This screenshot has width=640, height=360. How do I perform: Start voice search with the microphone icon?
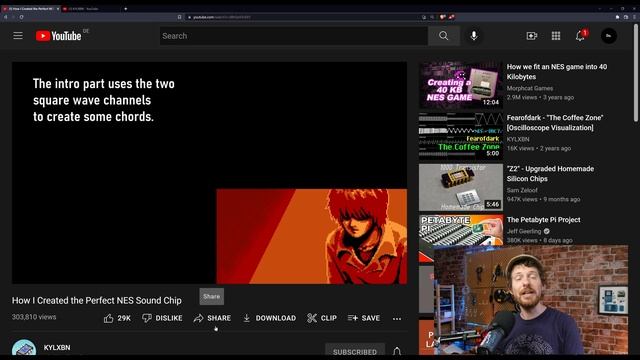point(474,36)
